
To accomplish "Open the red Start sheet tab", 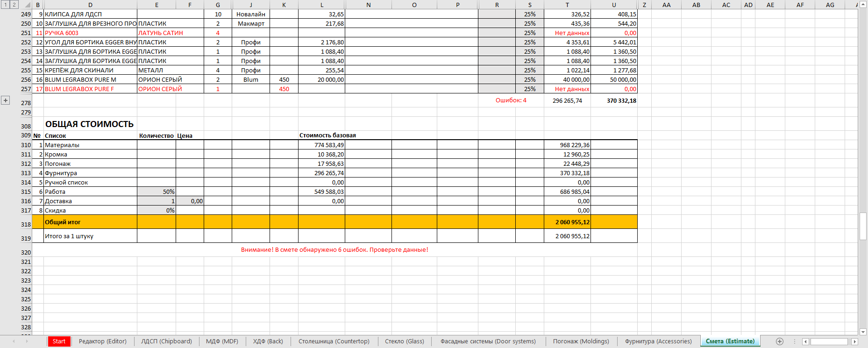I will (x=59, y=341).
